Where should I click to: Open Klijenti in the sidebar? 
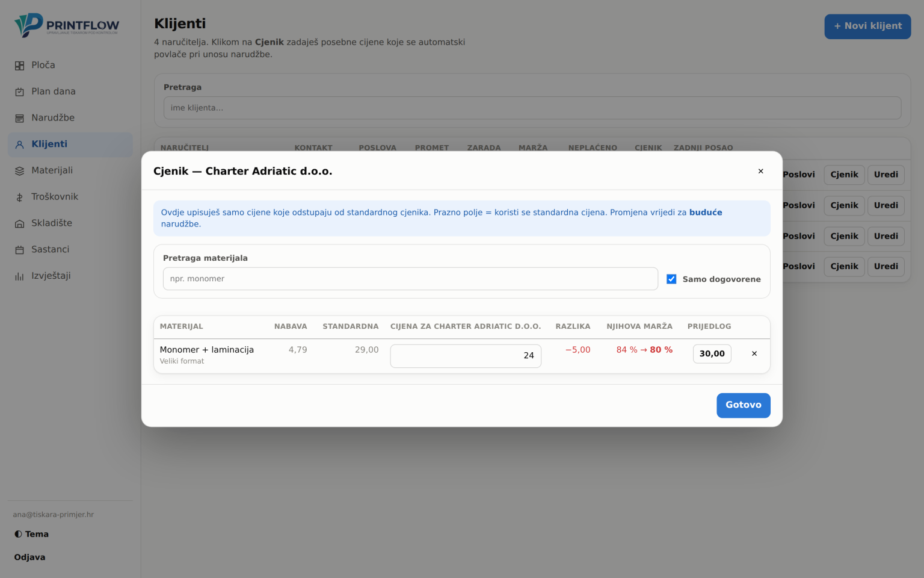click(70, 144)
